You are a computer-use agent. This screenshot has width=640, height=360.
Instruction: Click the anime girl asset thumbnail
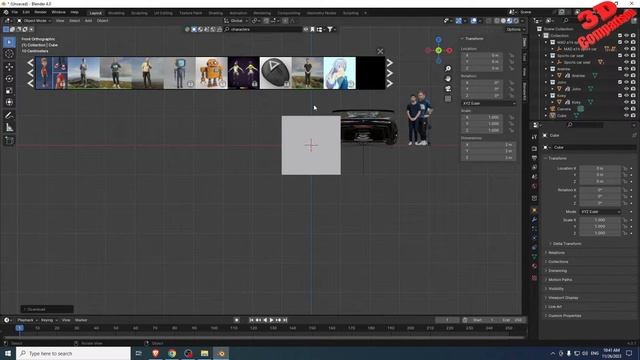coord(340,73)
